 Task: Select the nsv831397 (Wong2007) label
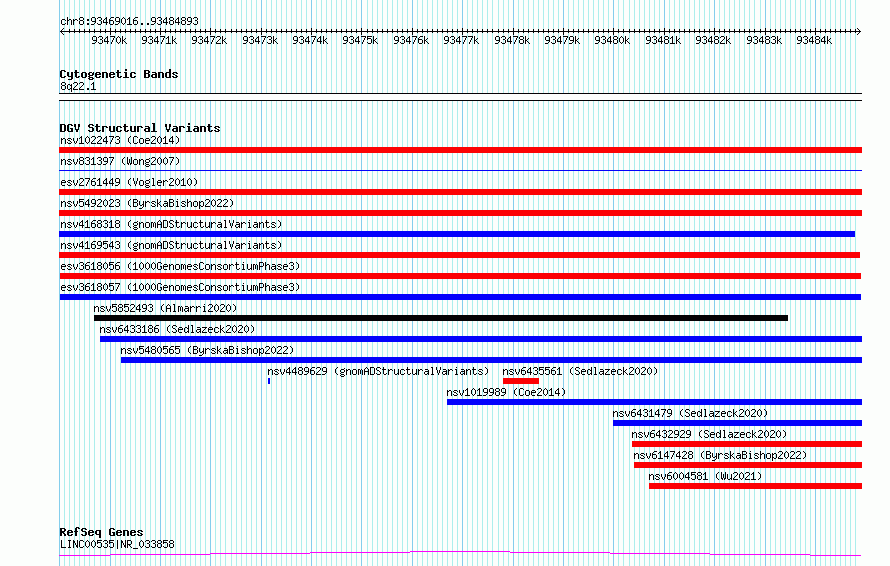(120, 161)
